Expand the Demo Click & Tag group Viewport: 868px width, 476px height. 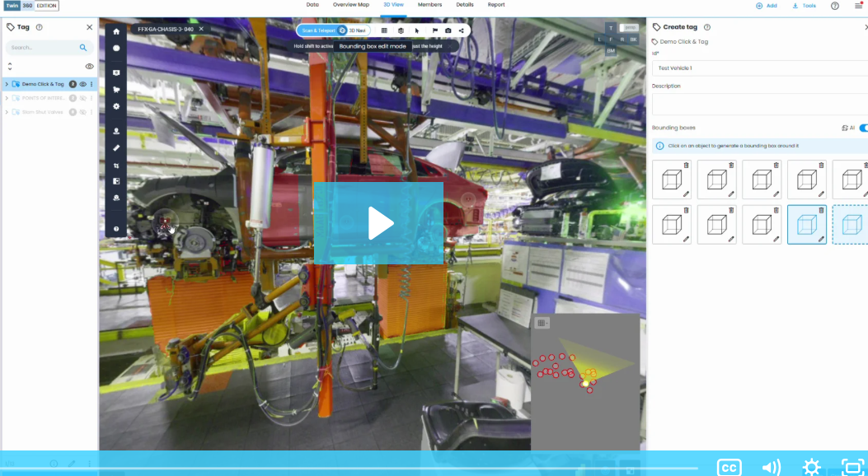click(7, 84)
